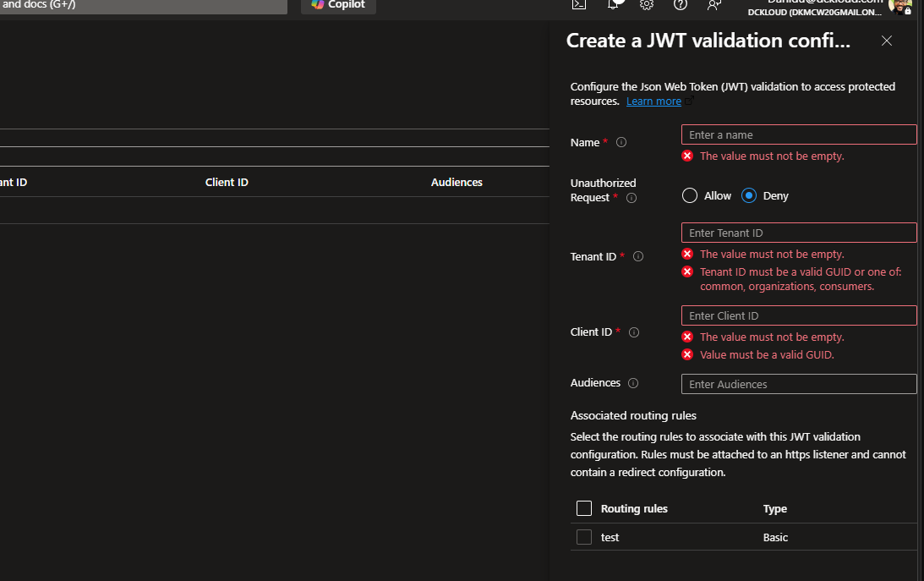Image resolution: width=924 pixels, height=581 pixels.
Task: Click the Enter a name field
Action: point(799,134)
